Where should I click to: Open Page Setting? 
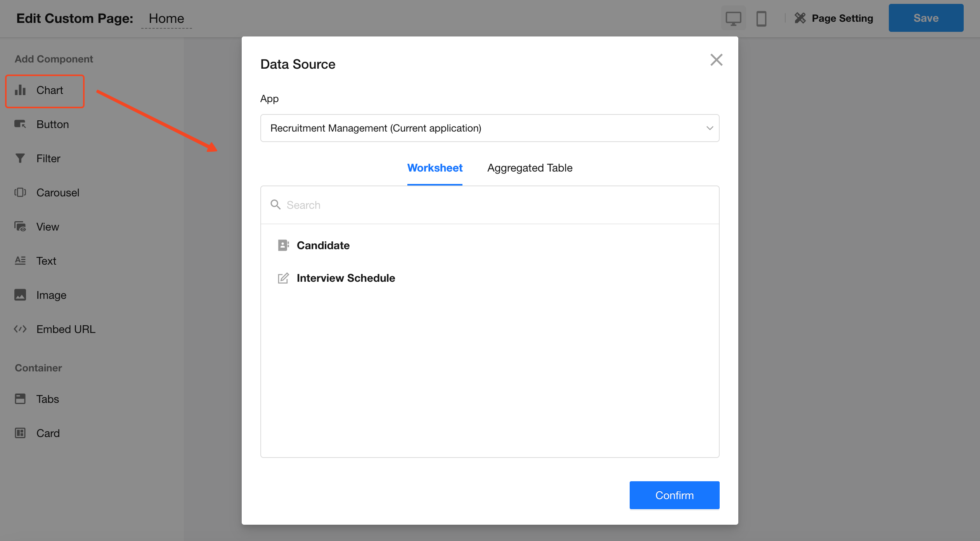833,18
